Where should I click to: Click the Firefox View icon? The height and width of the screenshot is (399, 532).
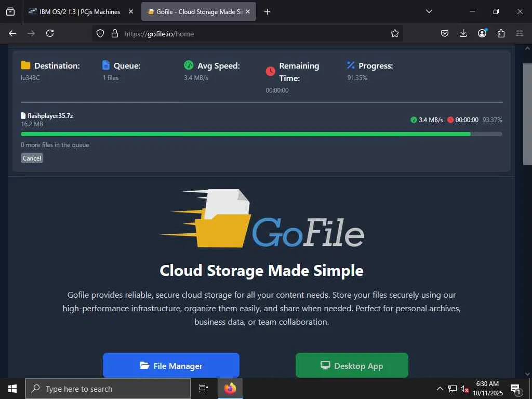tap(10, 11)
